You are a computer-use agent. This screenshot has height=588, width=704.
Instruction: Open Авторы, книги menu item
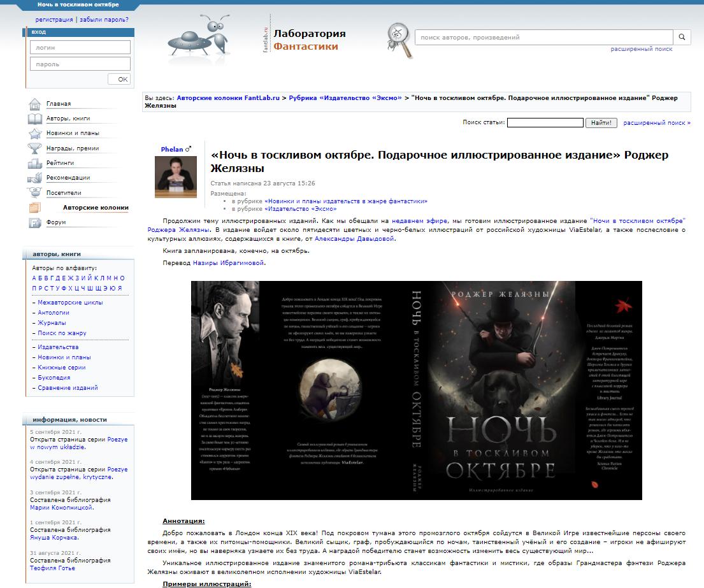pos(68,118)
